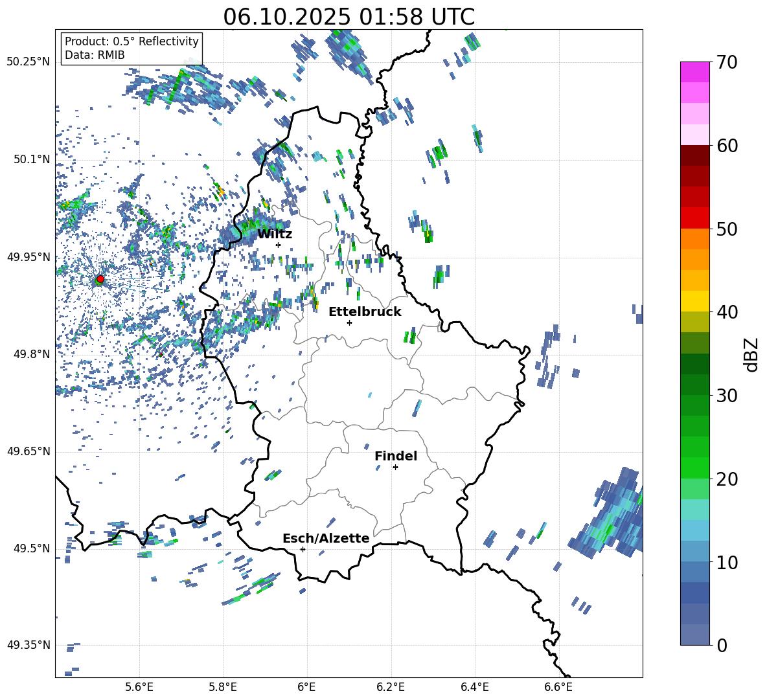Click the bright red colorbar segment above 50
The width and height of the screenshot is (767, 700).
[x=694, y=218]
